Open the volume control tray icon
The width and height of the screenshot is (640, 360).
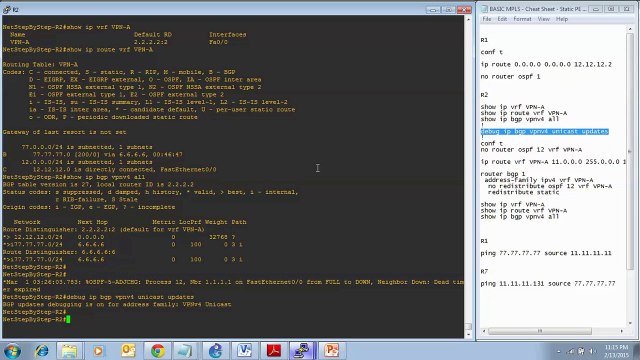pos(591,351)
